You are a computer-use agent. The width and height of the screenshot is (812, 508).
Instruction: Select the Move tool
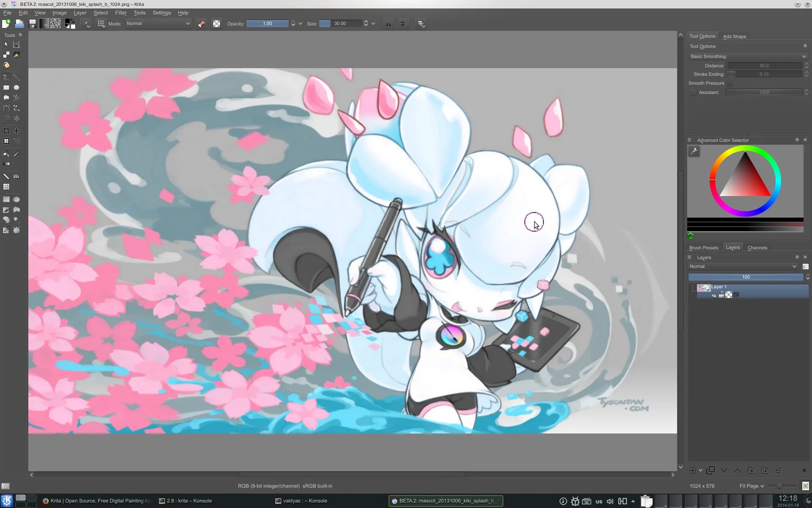pyautogui.click(x=16, y=131)
